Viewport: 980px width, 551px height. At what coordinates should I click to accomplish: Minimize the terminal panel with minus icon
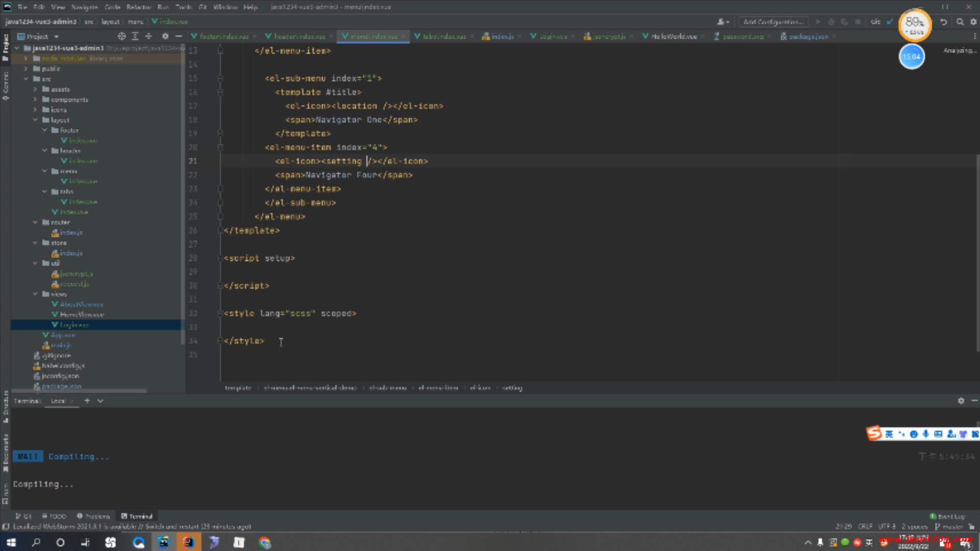point(974,400)
